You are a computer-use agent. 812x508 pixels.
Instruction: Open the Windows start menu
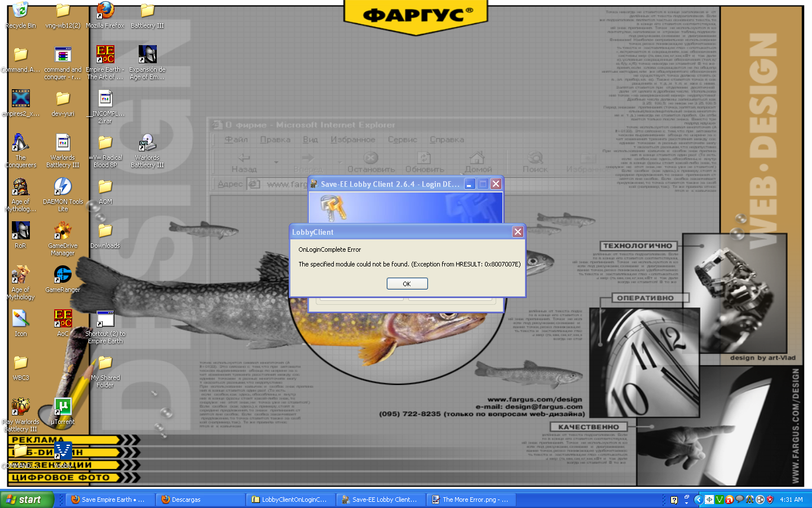click(x=27, y=500)
